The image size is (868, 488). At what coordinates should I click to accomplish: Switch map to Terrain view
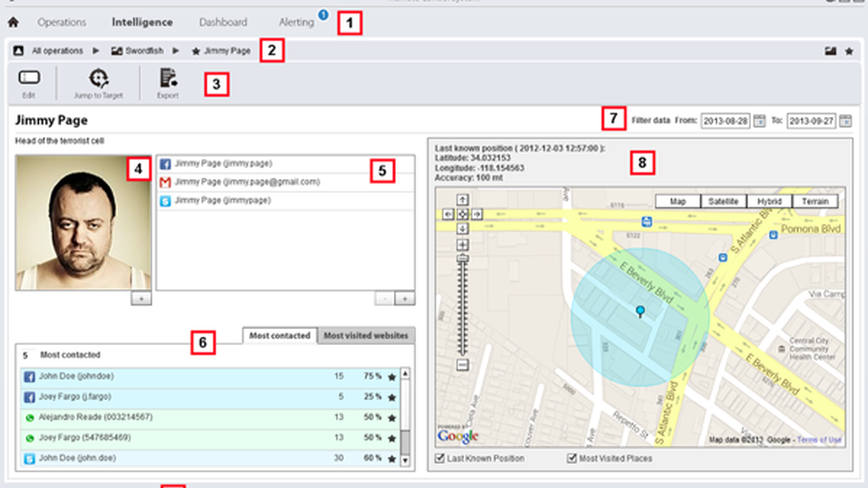pyautogui.click(x=815, y=201)
